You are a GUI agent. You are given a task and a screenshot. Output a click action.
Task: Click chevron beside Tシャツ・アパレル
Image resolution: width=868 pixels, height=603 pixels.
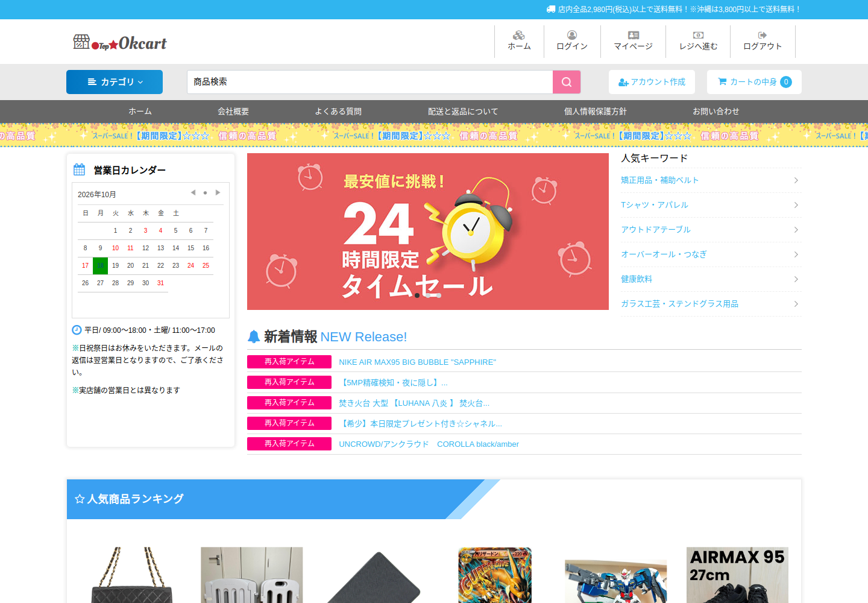point(796,205)
